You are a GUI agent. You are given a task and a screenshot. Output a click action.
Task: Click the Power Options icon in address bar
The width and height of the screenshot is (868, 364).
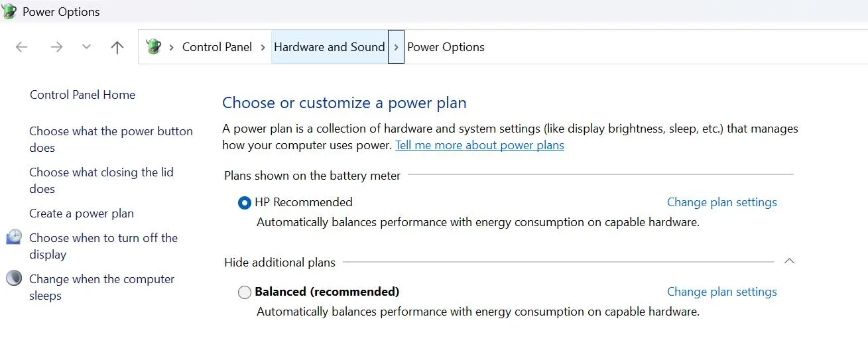(154, 47)
